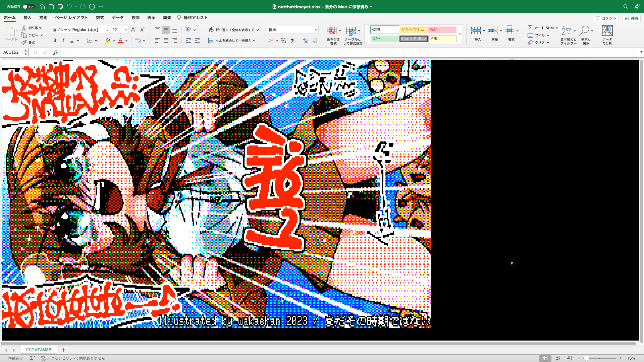Select the CGDATAM8B sheet tab

39,350
